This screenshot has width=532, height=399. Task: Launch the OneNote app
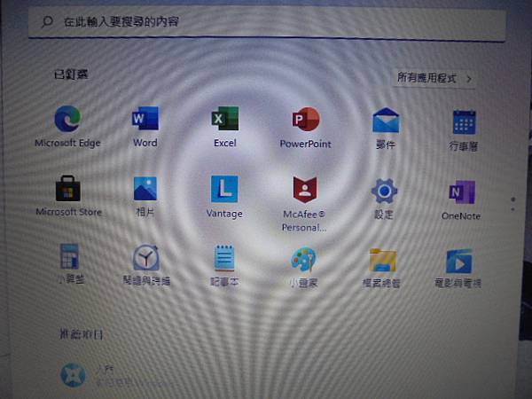pyautogui.click(x=461, y=201)
